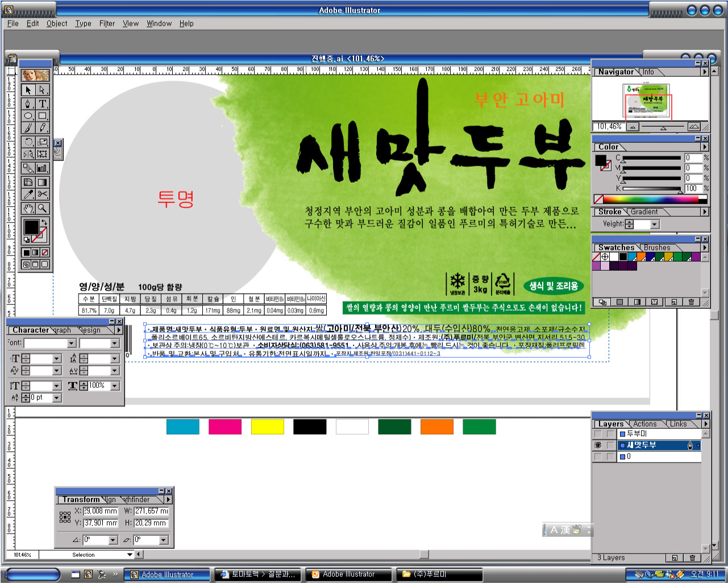
Task: Expand the Character font family dropdown
Action: click(x=72, y=344)
